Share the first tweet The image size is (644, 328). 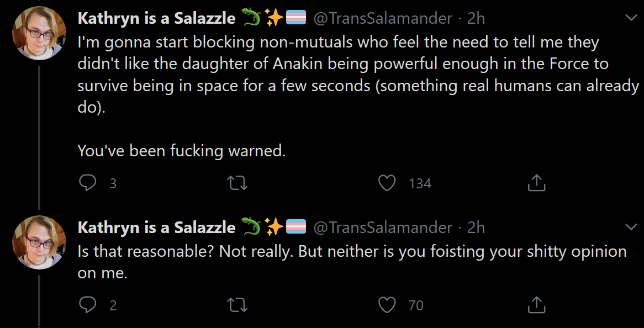point(536,183)
